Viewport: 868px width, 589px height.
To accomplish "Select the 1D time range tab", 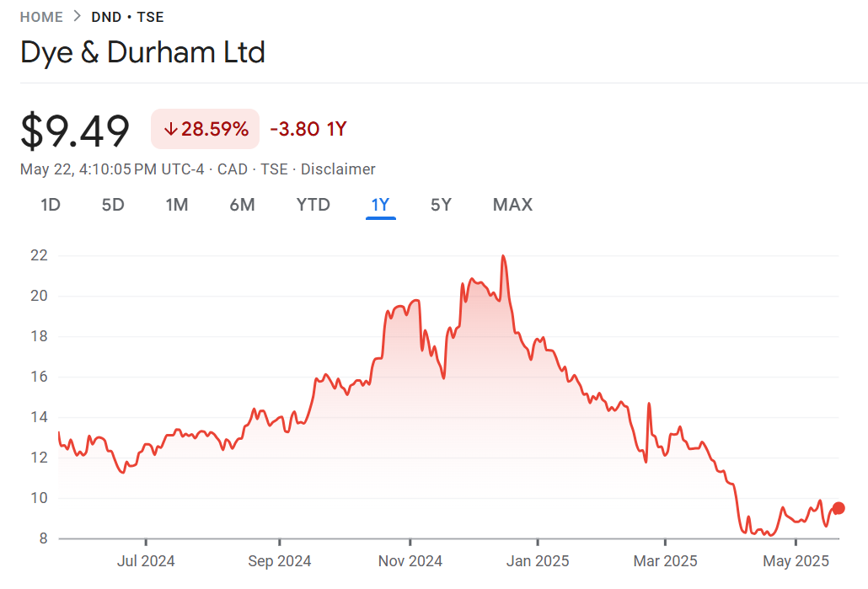I will pyautogui.click(x=51, y=205).
